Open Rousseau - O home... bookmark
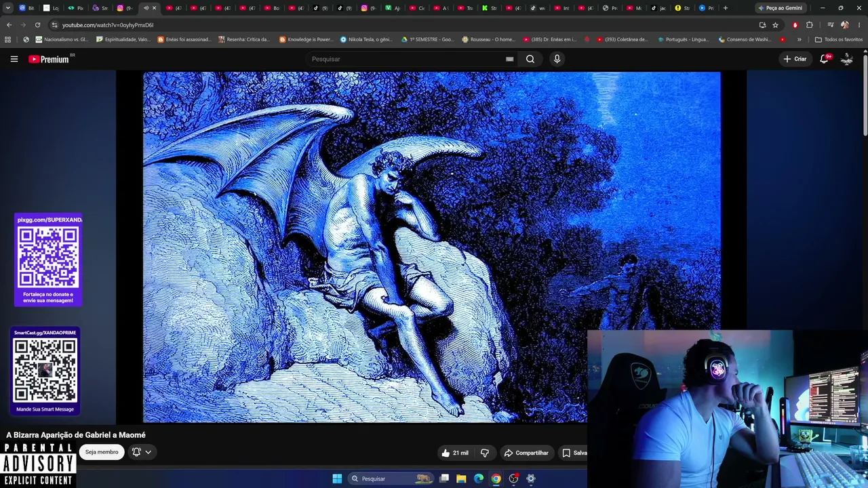Viewport: 868px width, 488px height. pos(488,39)
